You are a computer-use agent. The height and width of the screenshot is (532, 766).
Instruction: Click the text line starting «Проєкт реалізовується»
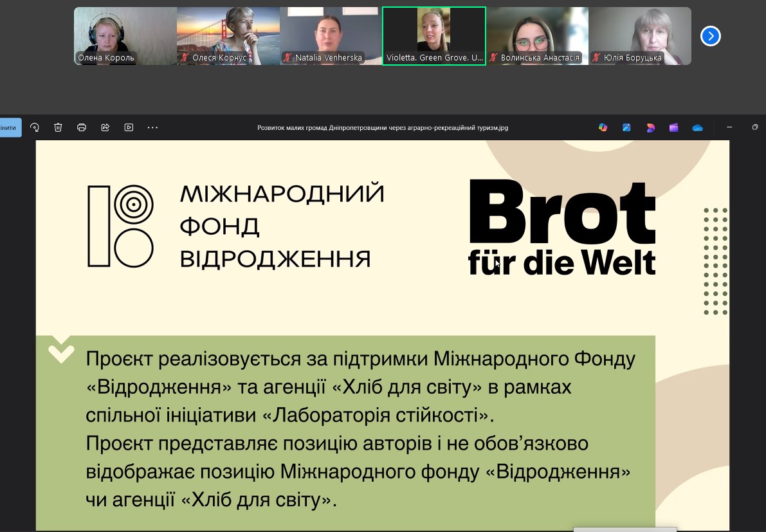pyautogui.click(x=361, y=359)
